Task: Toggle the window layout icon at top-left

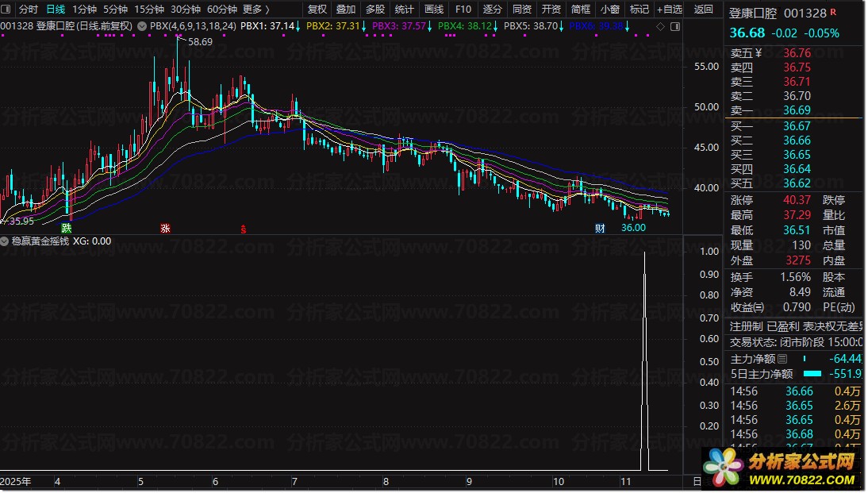Action: point(6,9)
